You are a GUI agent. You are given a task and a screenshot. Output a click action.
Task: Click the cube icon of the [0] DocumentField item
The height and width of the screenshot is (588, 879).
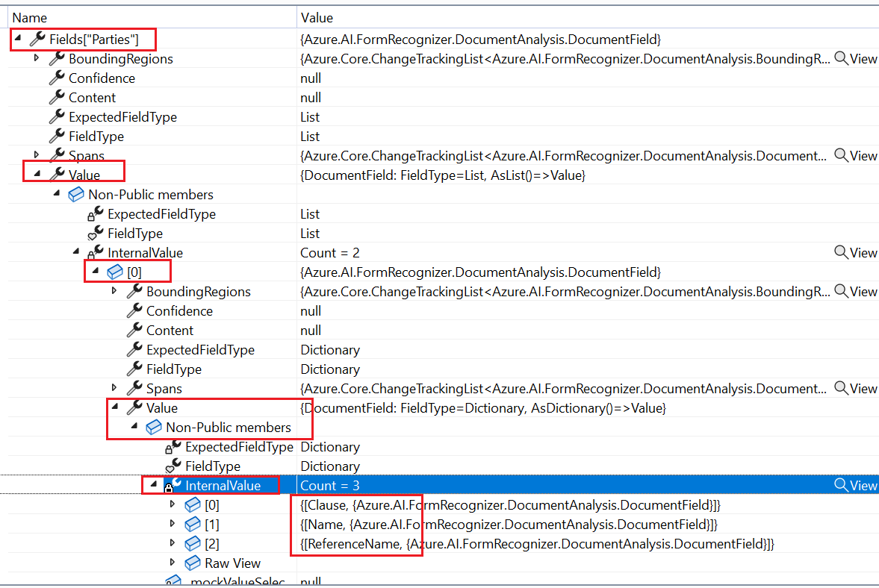click(x=115, y=272)
